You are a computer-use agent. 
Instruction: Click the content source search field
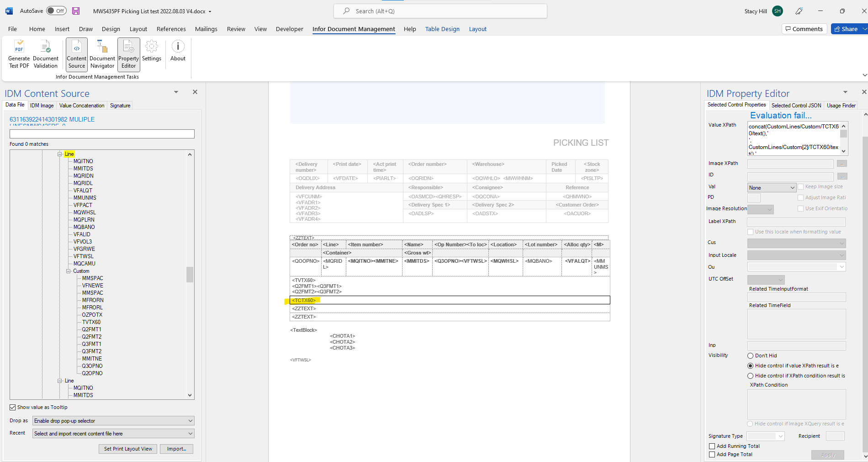click(102, 134)
